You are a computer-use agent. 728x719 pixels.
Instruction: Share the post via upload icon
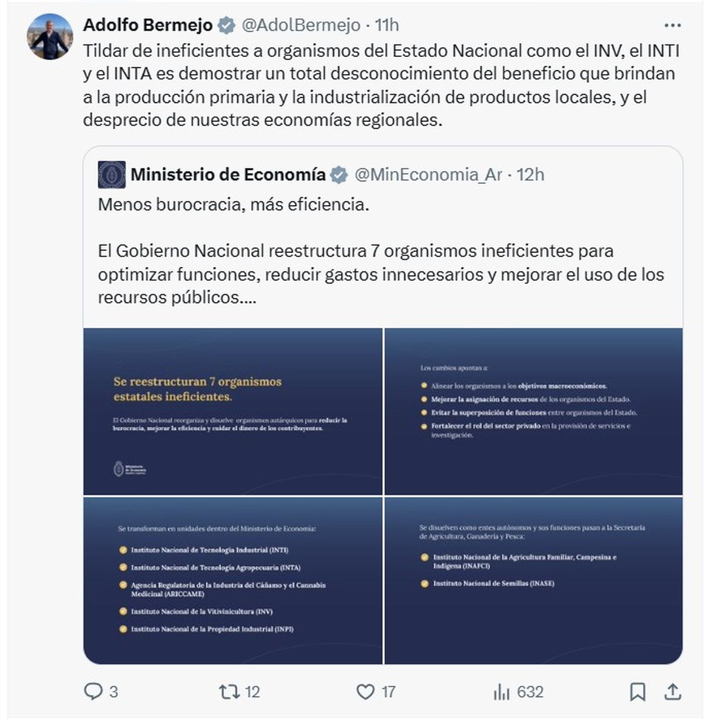673,691
